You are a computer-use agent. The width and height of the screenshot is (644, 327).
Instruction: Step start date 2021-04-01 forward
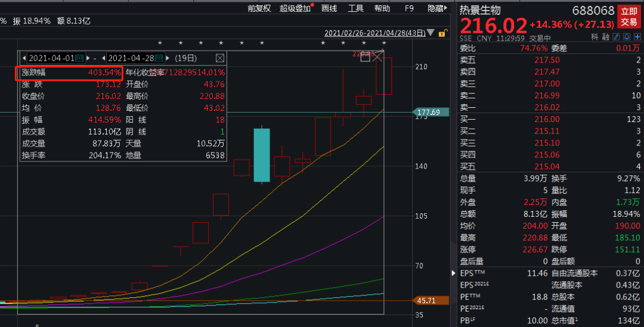click(88, 58)
